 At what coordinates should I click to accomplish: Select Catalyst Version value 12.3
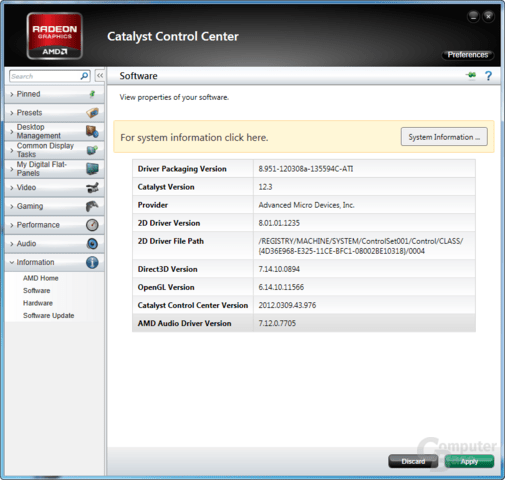pos(265,187)
